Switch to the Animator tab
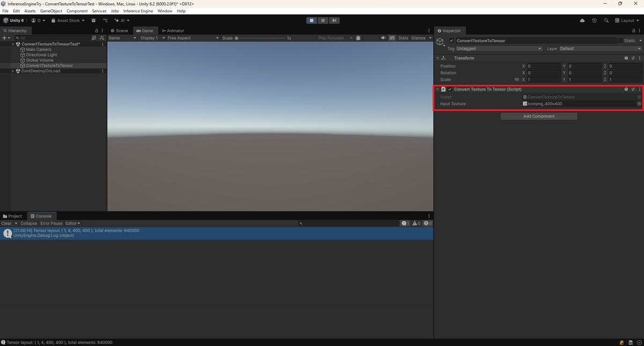Viewport: 644px width, 346px height. tap(172, 31)
